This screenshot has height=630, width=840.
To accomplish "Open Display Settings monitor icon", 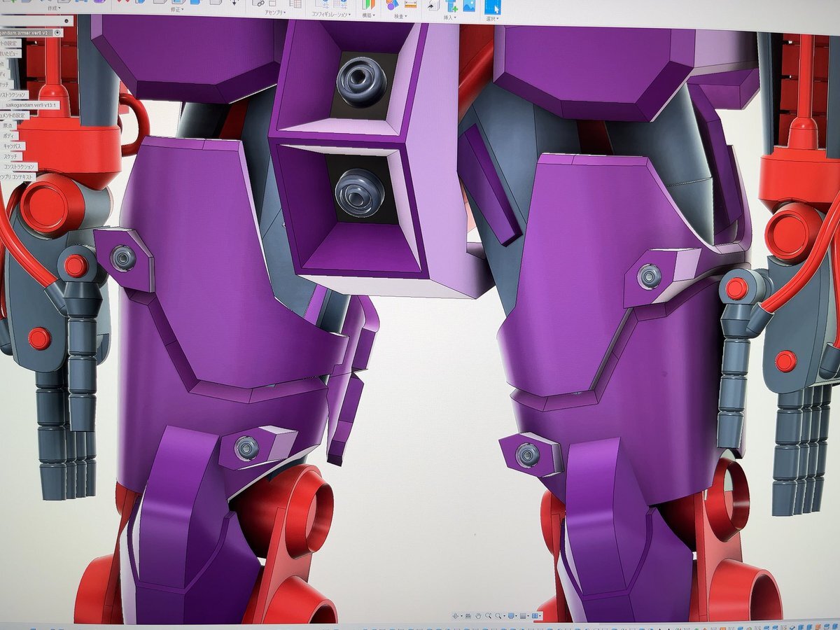I will coord(512,616).
